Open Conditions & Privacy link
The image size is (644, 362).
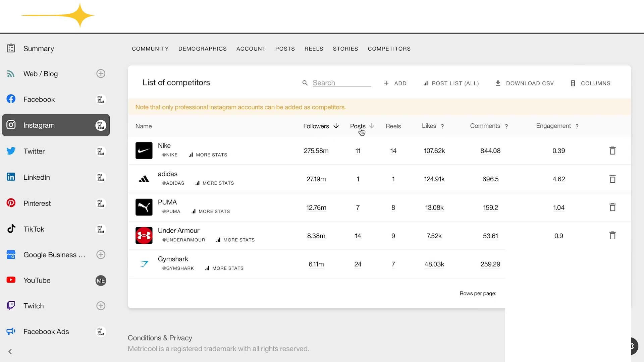coord(160,338)
